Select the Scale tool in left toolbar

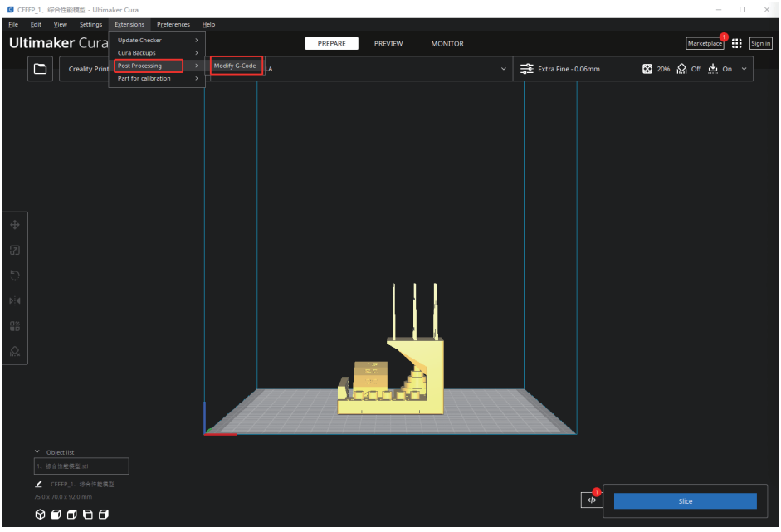(15, 250)
